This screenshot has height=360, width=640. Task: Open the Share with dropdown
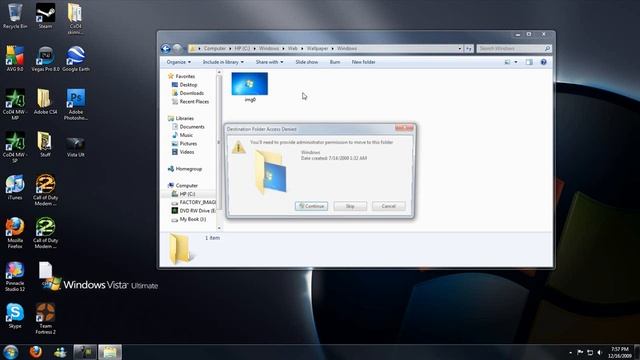point(269,62)
